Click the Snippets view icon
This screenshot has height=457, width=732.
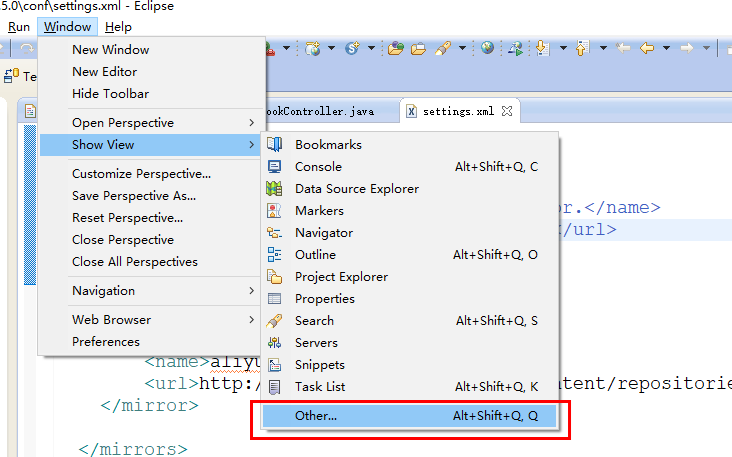tap(274, 365)
